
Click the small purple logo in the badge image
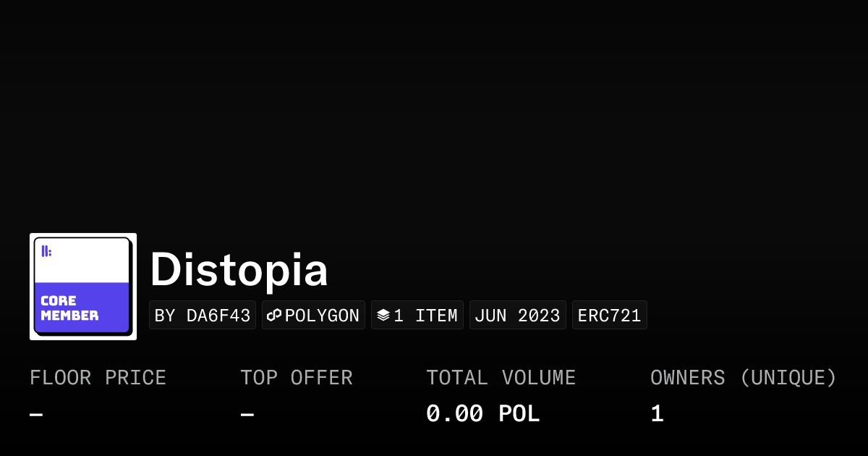(46, 251)
